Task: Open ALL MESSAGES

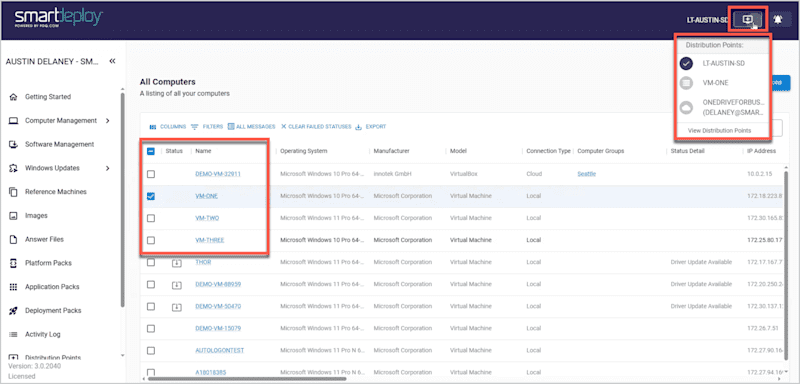Action: click(x=251, y=126)
